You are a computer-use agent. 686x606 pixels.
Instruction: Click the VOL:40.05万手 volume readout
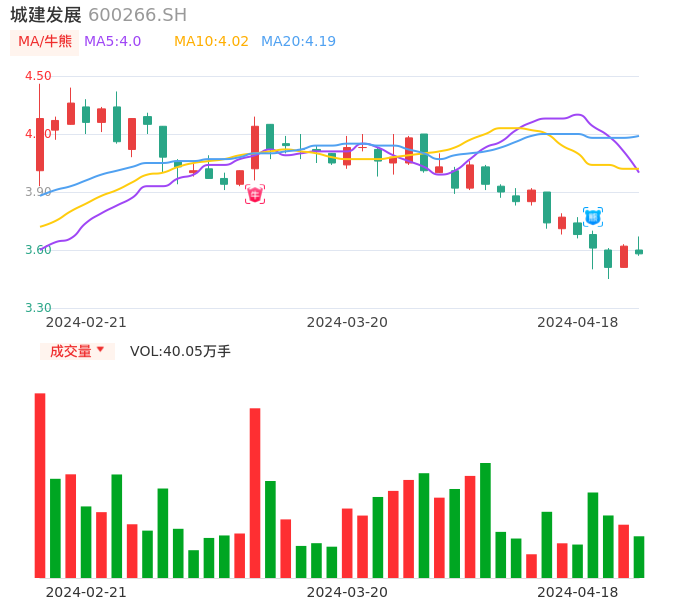180,351
